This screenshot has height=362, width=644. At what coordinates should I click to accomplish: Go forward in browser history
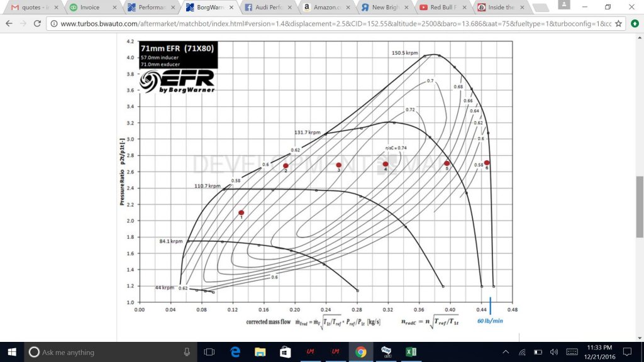(x=23, y=24)
